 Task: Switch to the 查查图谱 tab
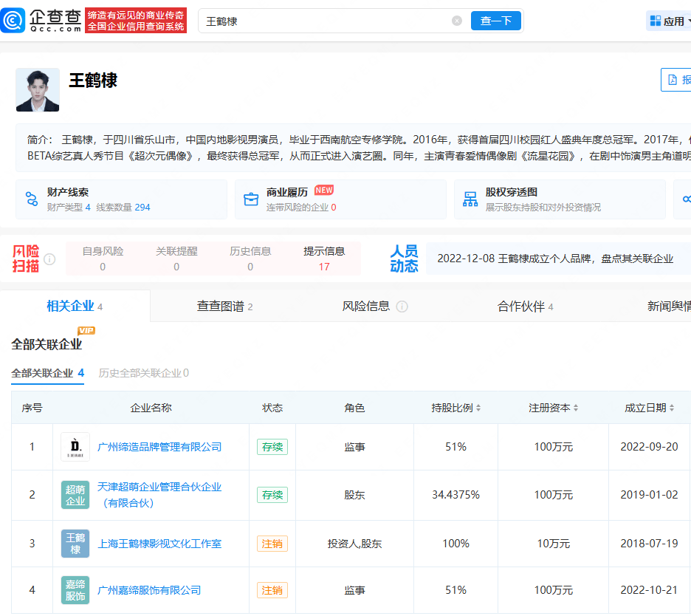(x=224, y=306)
